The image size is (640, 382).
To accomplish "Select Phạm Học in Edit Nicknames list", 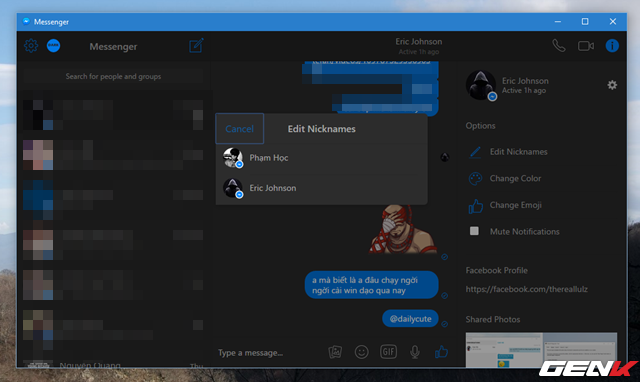I will [x=322, y=158].
